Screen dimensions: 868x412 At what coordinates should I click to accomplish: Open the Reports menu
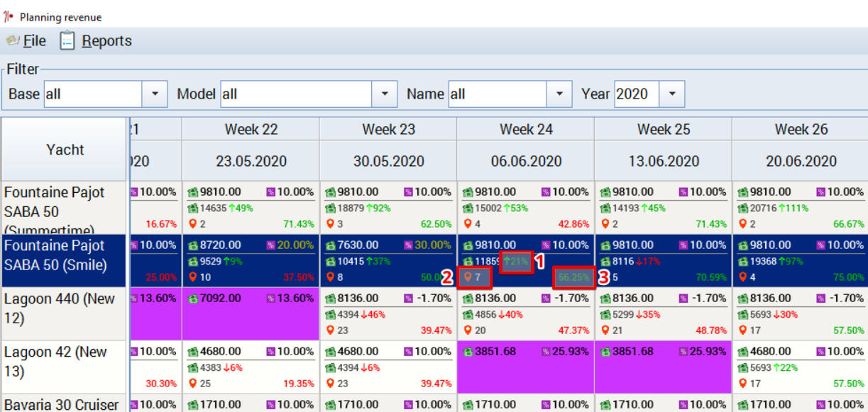pyautogui.click(x=96, y=41)
